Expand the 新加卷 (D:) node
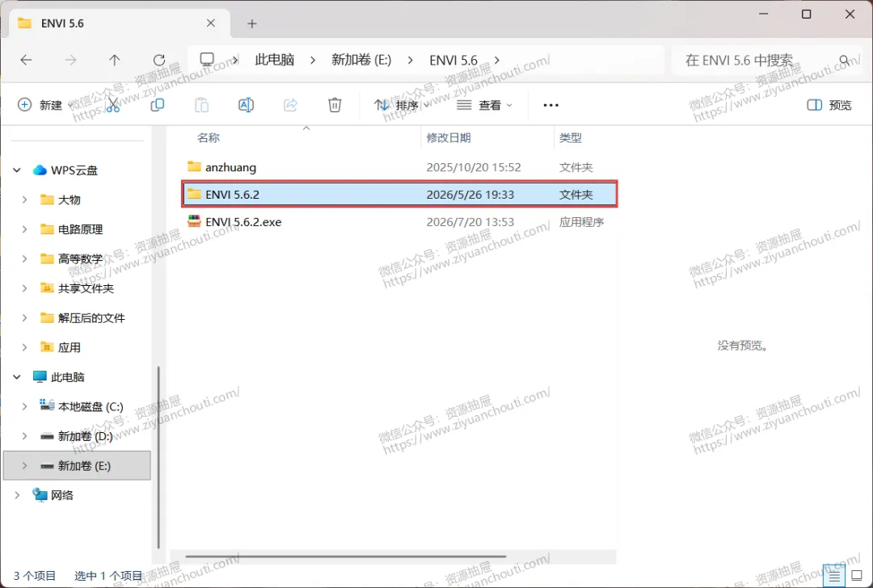Screen dimensions: 873x588 [x=24, y=436]
